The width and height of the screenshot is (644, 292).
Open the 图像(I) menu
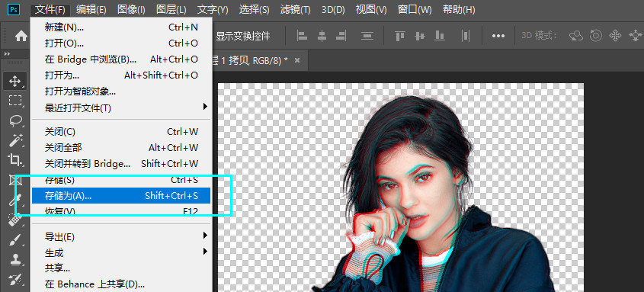click(x=131, y=9)
